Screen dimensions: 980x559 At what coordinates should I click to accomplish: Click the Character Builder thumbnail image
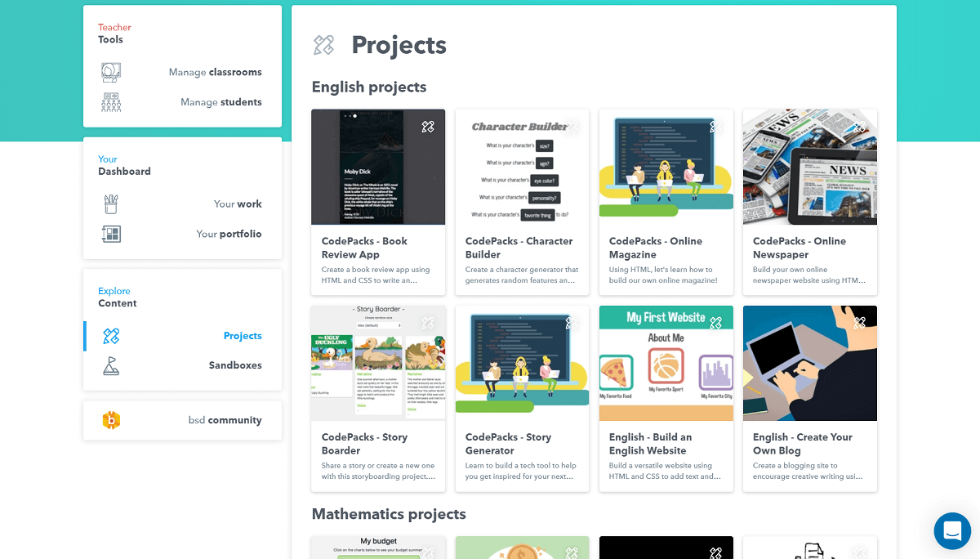tap(522, 167)
